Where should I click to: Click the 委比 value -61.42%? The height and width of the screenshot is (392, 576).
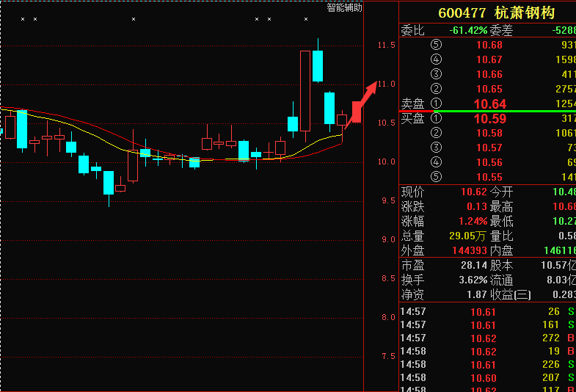tap(468, 30)
